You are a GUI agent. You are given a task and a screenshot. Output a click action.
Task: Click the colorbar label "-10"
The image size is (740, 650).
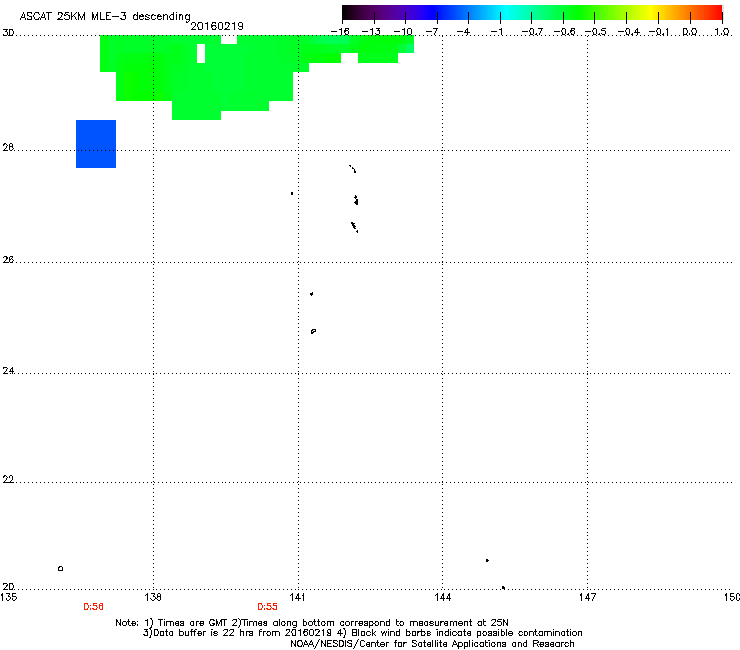pyautogui.click(x=403, y=32)
